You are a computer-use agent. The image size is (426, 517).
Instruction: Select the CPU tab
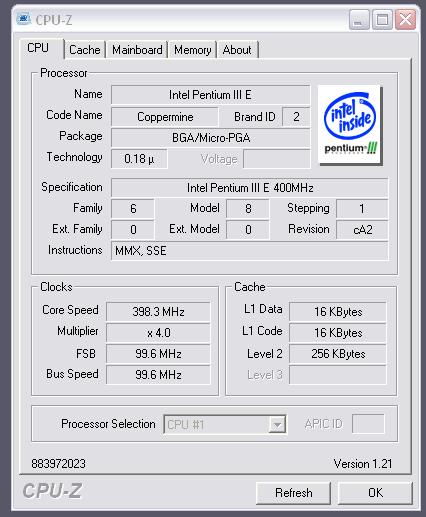click(41, 48)
